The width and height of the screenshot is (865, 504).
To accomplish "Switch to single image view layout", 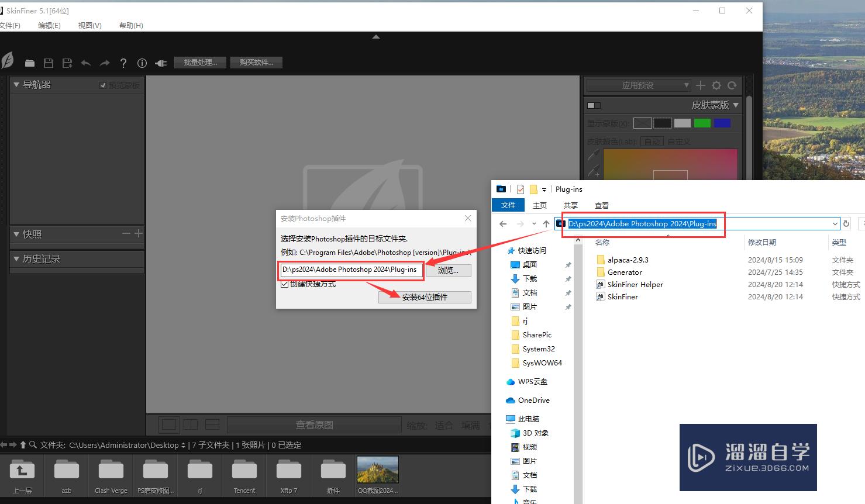I will (x=169, y=424).
